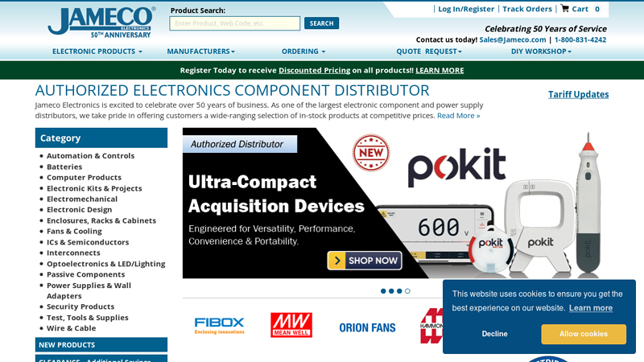Click the Cart text link
The image size is (644, 362).
click(x=580, y=9)
